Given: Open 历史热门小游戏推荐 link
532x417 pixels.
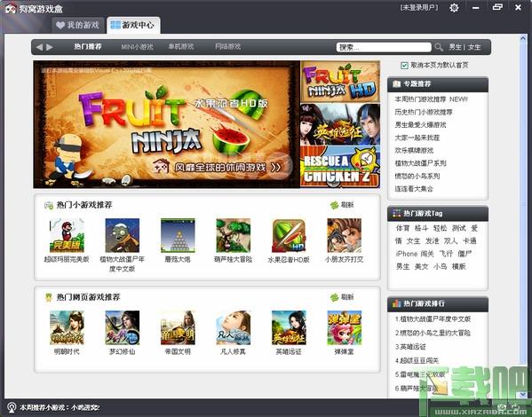Looking at the screenshot, I should pyautogui.click(x=424, y=112).
